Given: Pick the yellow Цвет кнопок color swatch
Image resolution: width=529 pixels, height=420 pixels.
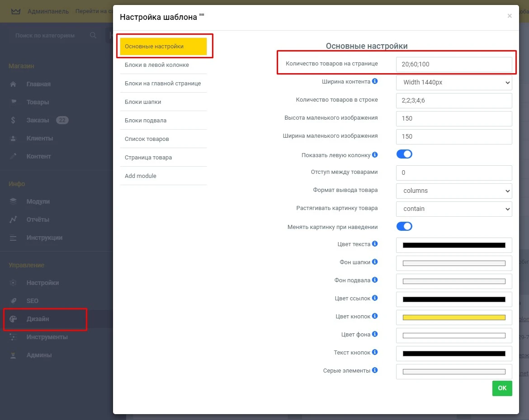Looking at the screenshot, I should (454, 317).
